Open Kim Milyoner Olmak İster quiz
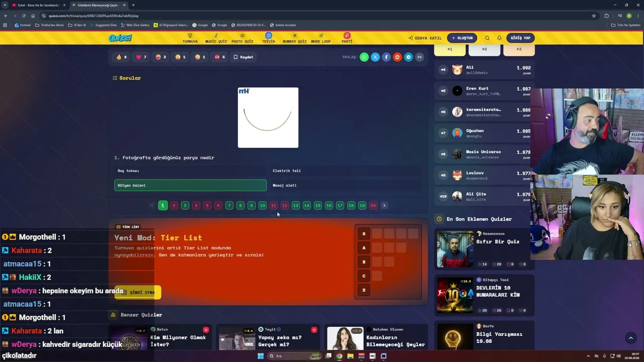The width and height of the screenshot is (644, 362). pyautogui.click(x=160, y=338)
